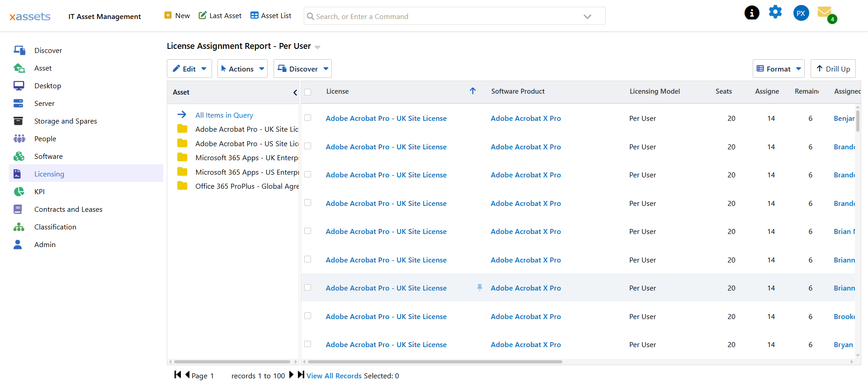Collapse the Asset tree panel
The width and height of the screenshot is (868, 391).
[295, 92]
